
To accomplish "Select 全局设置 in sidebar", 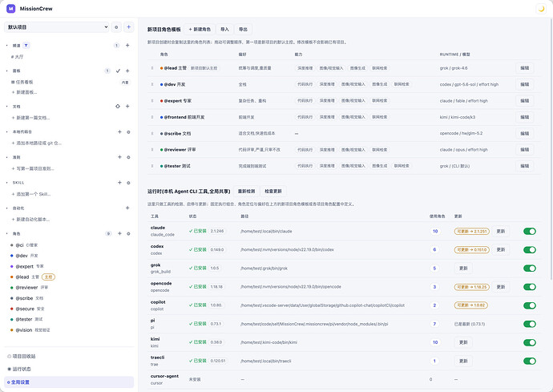I will (x=69, y=382).
